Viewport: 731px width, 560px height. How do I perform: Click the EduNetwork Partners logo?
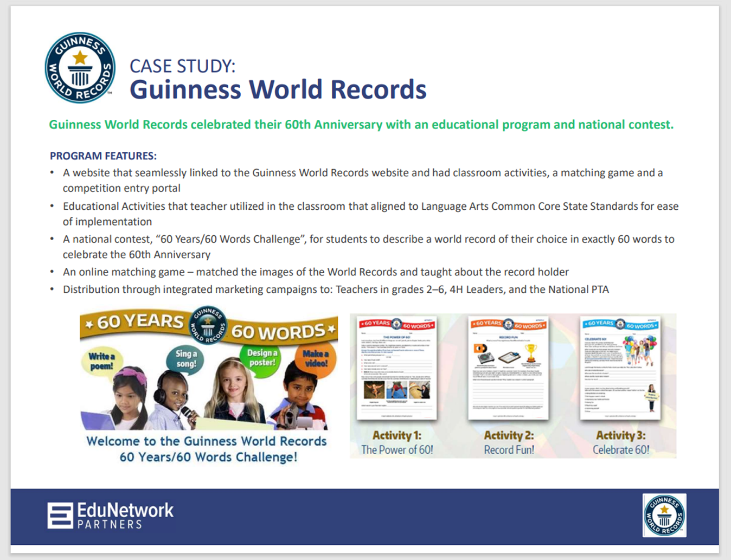pyautogui.click(x=111, y=515)
